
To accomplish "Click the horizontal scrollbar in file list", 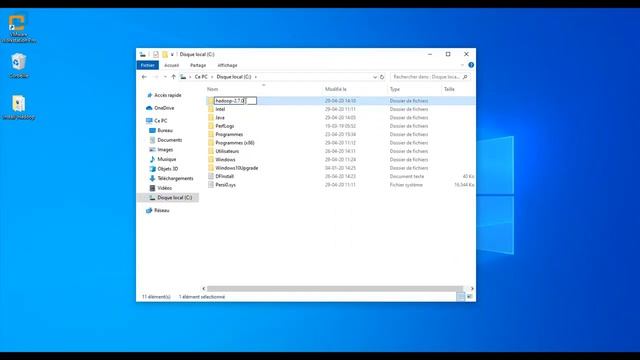I will [x=335, y=289].
